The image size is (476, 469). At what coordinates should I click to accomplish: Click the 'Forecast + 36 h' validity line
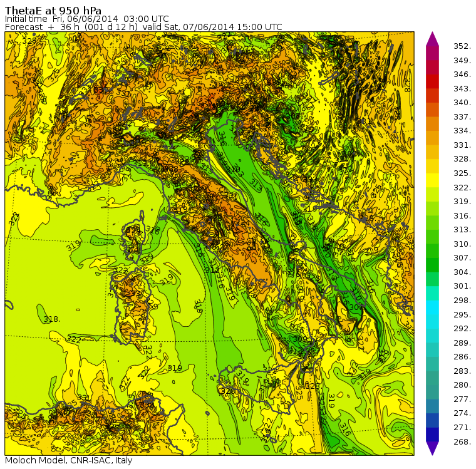[x=143, y=27]
